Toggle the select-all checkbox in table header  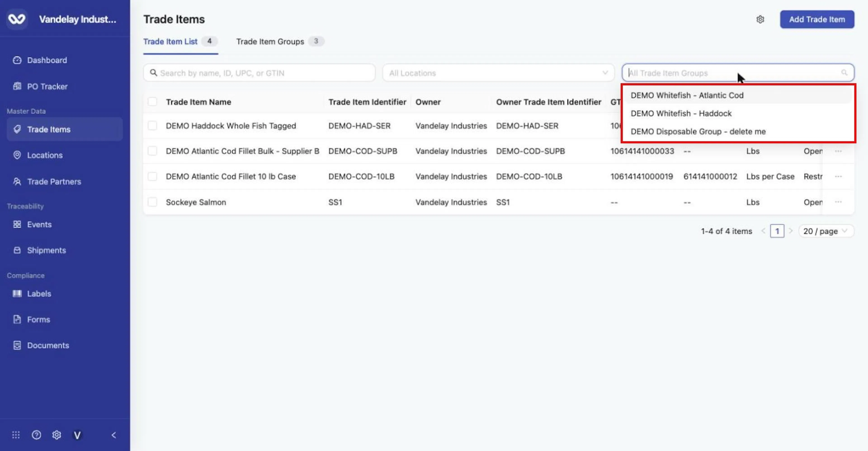[152, 101]
